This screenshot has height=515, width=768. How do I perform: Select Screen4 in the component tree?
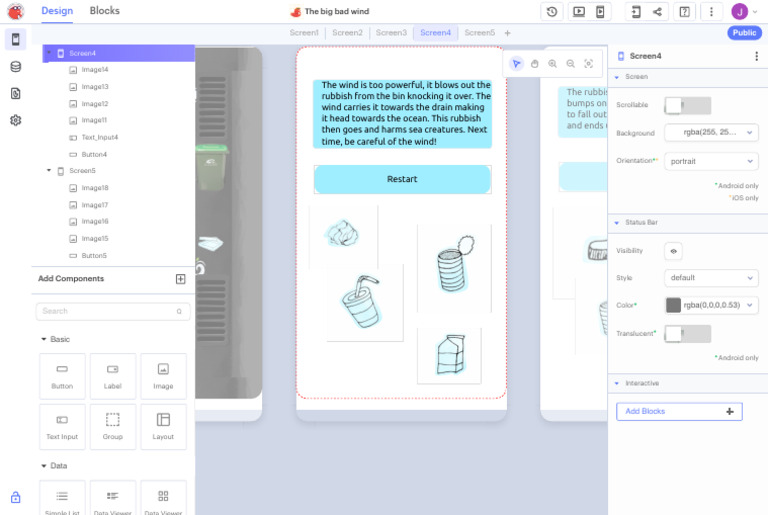(x=119, y=53)
